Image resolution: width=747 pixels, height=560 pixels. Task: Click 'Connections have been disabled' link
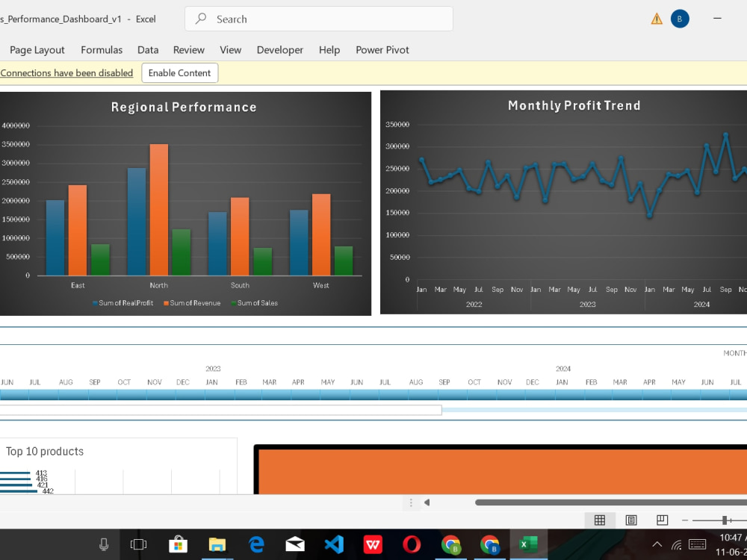click(x=66, y=73)
